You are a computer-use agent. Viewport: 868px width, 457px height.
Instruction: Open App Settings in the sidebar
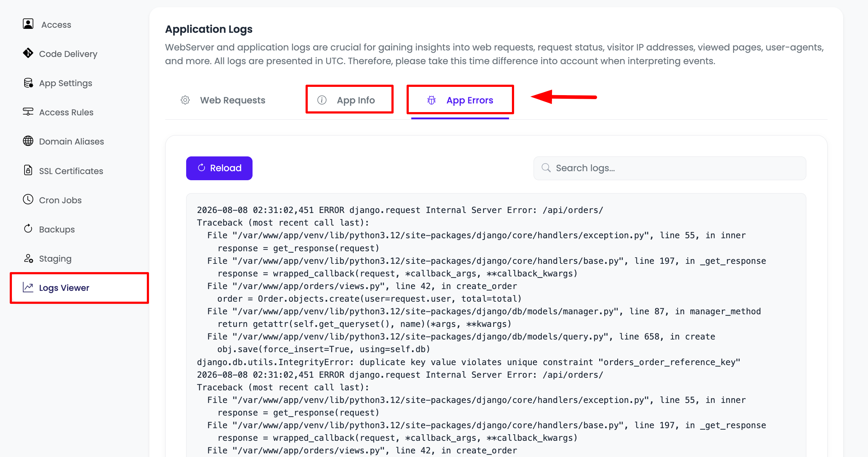(66, 83)
